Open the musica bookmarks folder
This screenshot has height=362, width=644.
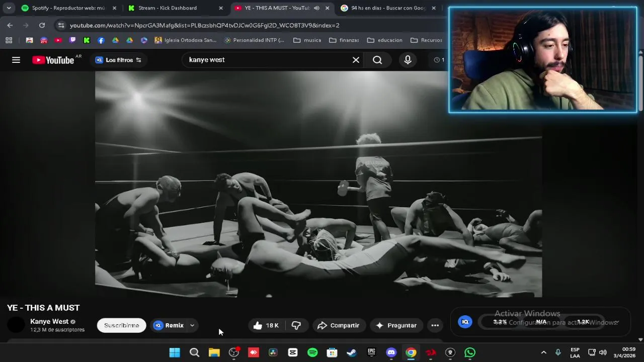[x=307, y=40]
